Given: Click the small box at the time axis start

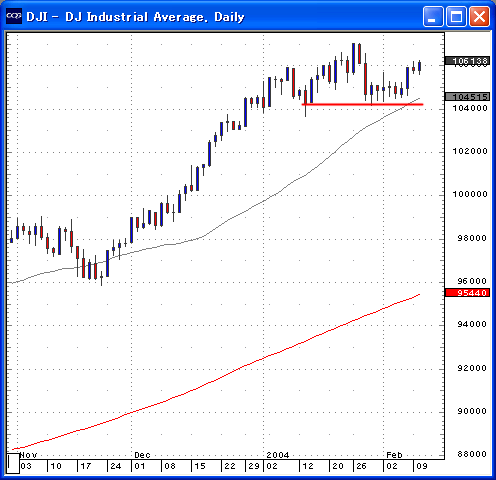Looking at the screenshot, I should 13,463.
